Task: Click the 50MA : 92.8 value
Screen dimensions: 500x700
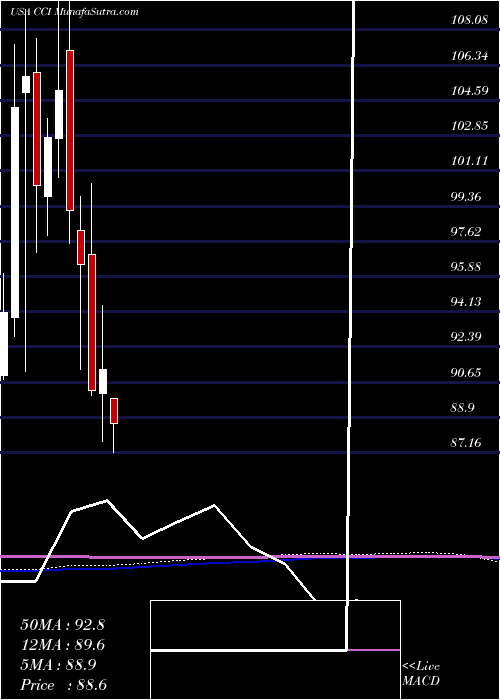Action: [62, 625]
